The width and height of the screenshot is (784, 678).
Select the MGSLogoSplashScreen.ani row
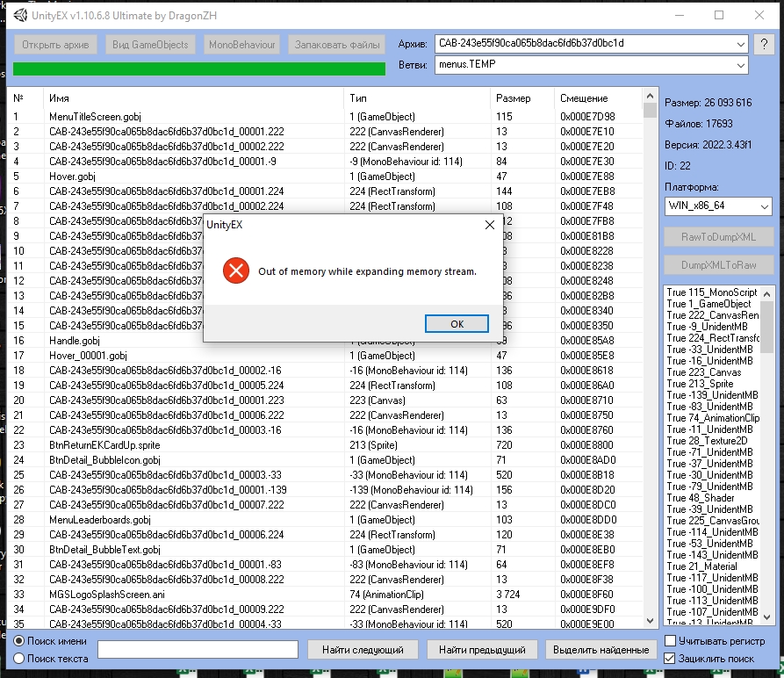pos(325,594)
